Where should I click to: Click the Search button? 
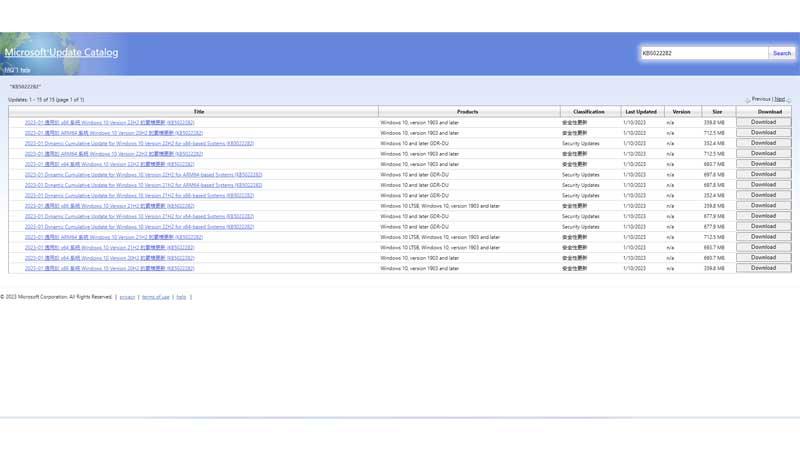click(782, 53)
